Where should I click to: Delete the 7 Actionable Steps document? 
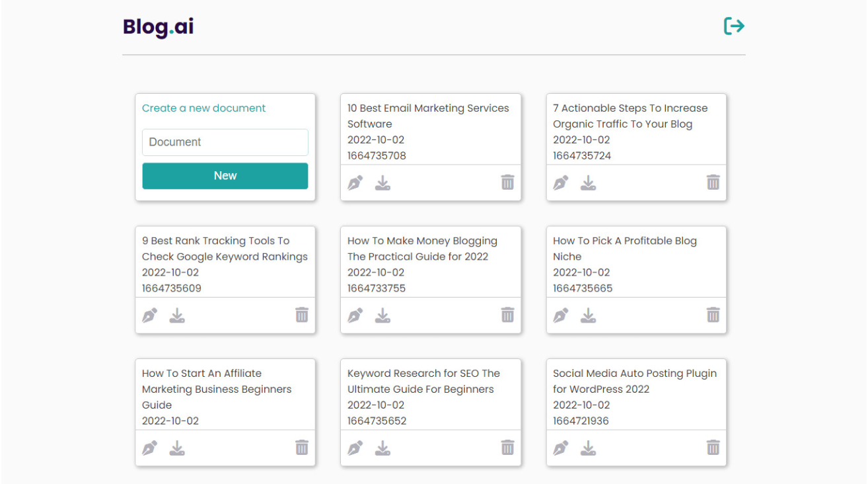coord(713,182)
